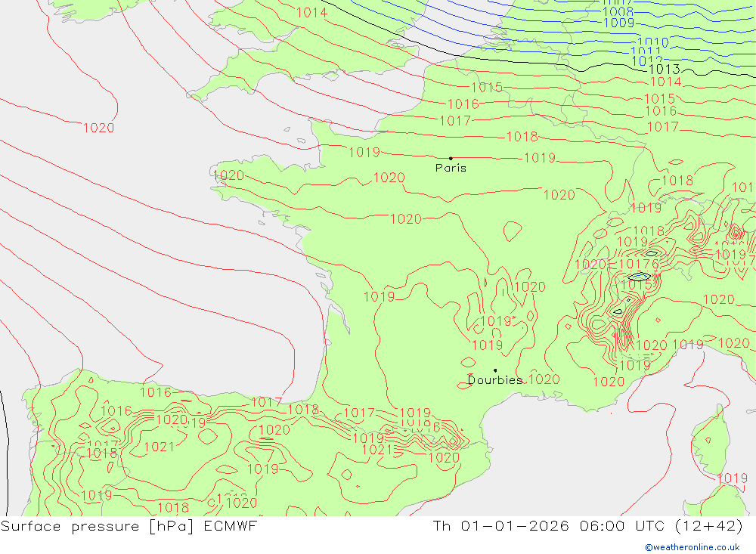Click the 1020 label on Brittany's tip
This screenshot has width=756, height=554.
228,175
